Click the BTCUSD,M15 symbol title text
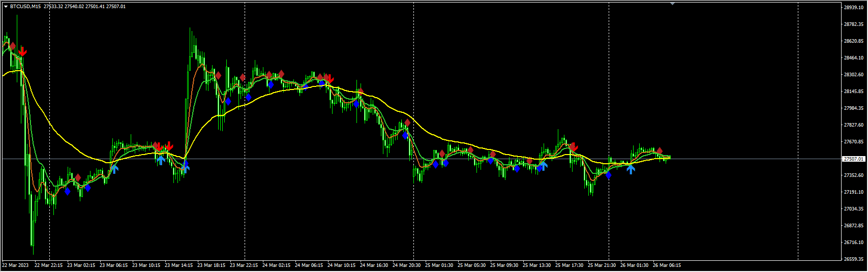This screenshot has height=272, width=868. point(26,7)
